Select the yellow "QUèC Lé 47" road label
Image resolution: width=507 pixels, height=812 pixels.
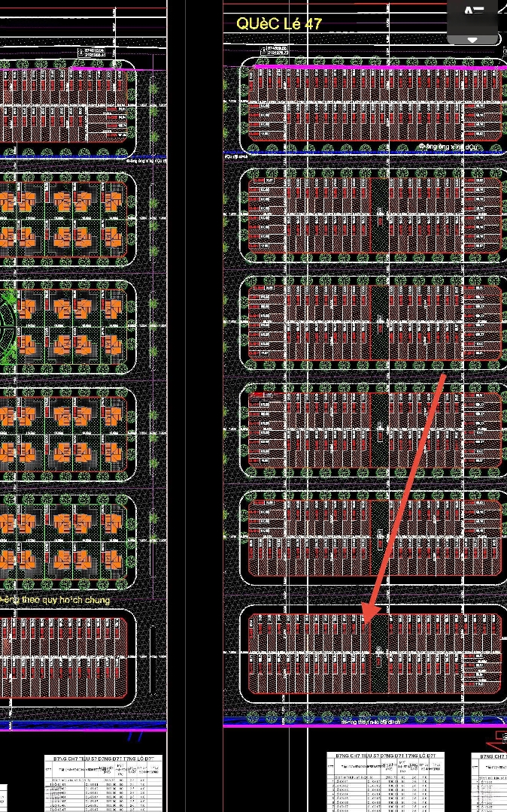(x=279, y=23)
